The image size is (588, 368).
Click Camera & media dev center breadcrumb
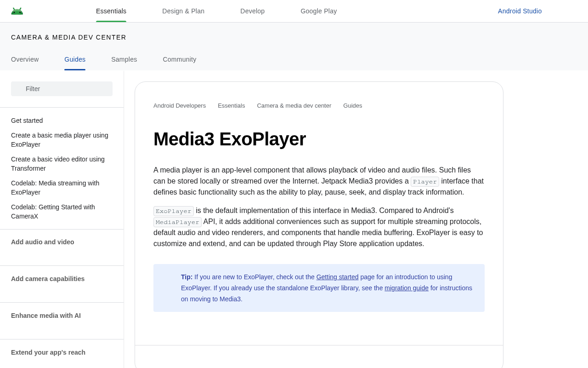(x=294, y=105)
